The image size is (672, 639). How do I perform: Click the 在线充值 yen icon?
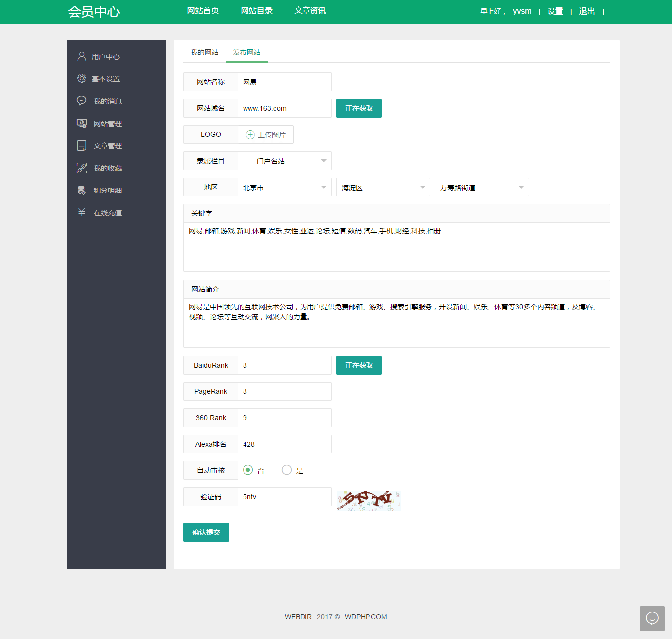(x=82, y=212)
